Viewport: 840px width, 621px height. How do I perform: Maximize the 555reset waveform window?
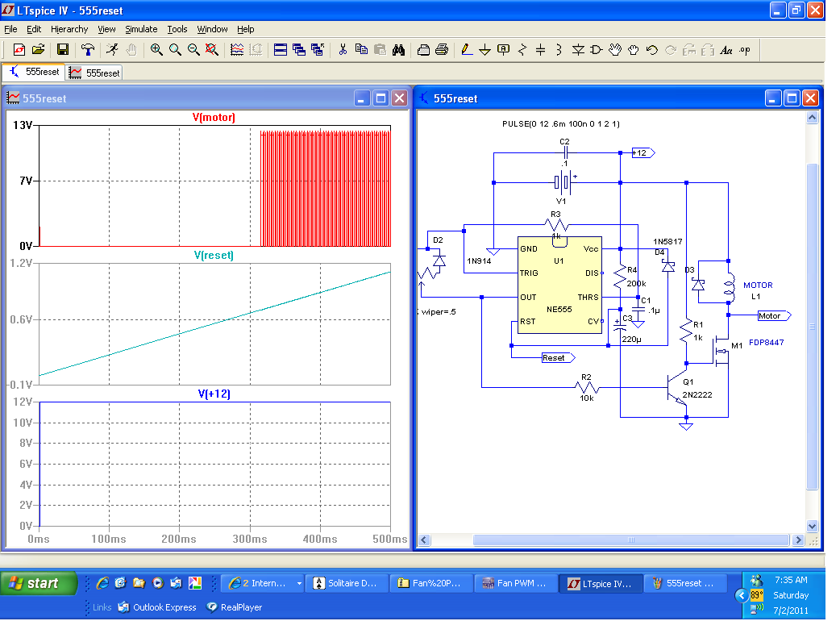[x=380, y=98]
